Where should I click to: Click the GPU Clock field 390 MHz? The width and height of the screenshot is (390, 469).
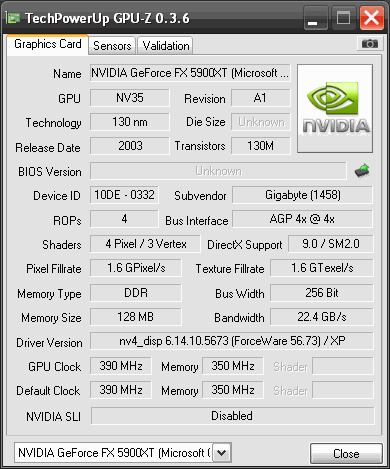point(121,366)
